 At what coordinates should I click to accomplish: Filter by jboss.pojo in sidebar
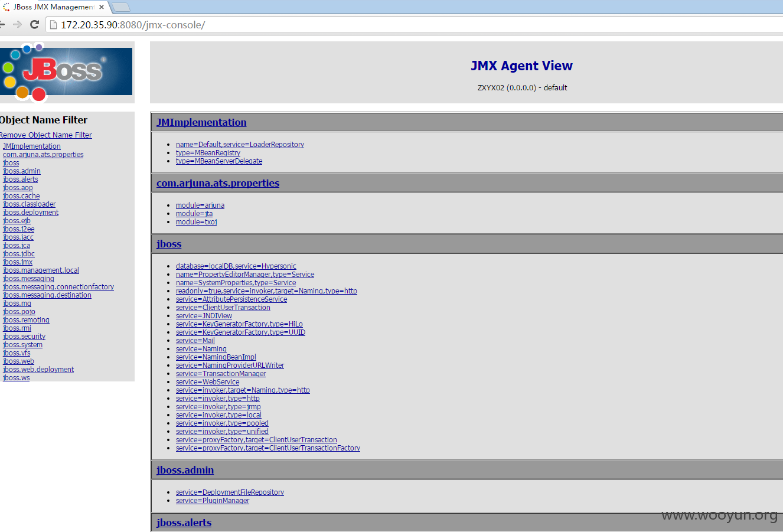click(19, 312)
